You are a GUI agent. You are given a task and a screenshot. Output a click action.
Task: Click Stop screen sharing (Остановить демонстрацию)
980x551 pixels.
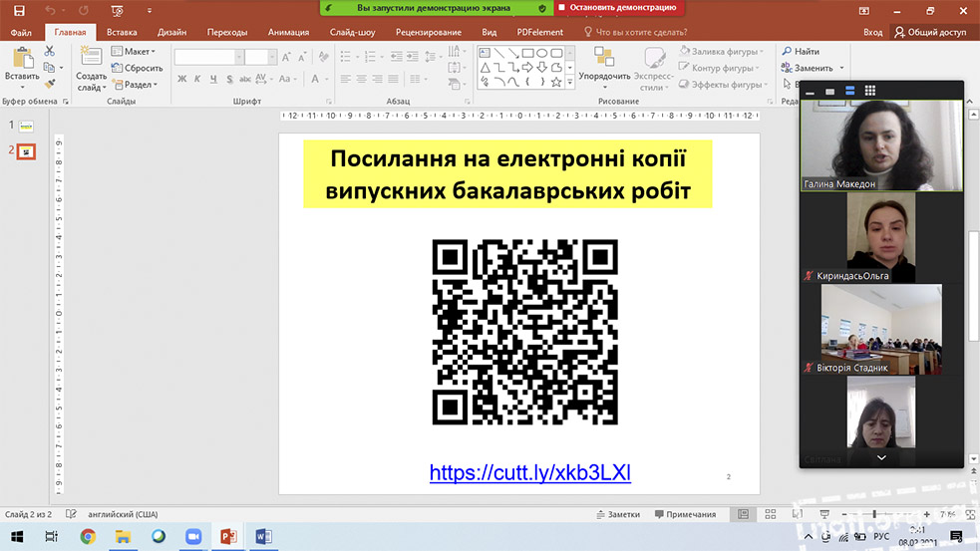pos(618,8)
